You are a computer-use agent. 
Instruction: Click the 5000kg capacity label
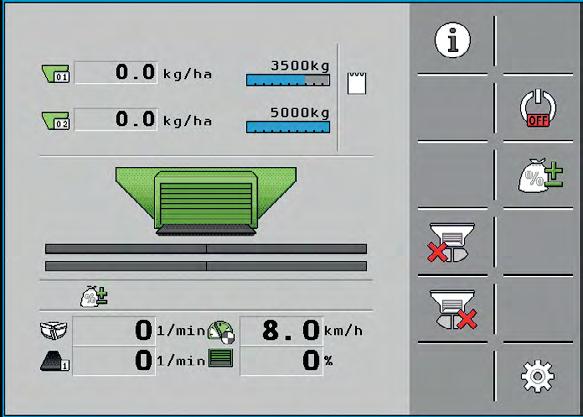coord(300,113)
